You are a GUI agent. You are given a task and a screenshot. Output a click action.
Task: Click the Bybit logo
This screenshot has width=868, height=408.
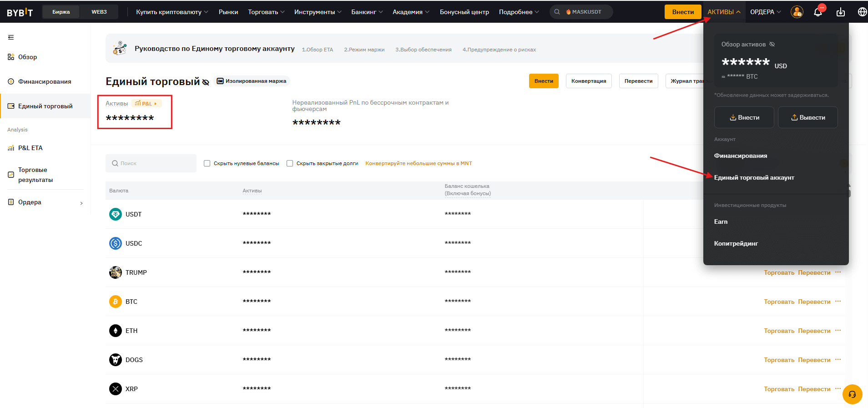point(20,12)
